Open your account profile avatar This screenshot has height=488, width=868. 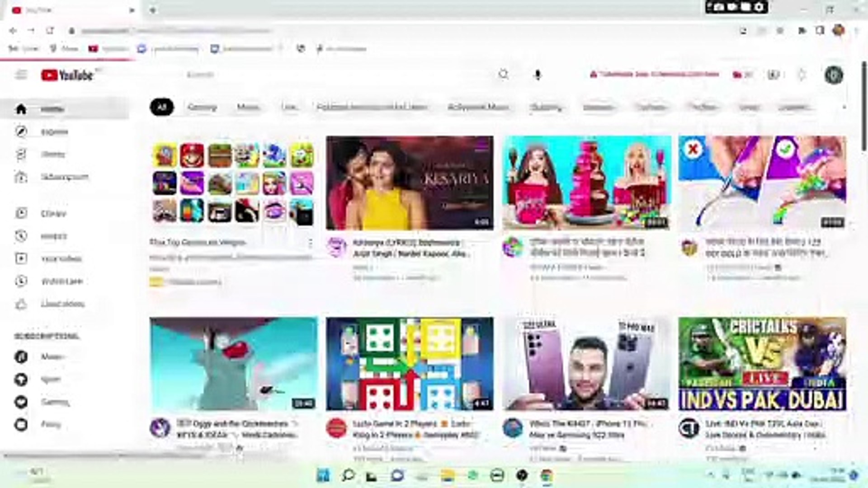click(834, 75)
